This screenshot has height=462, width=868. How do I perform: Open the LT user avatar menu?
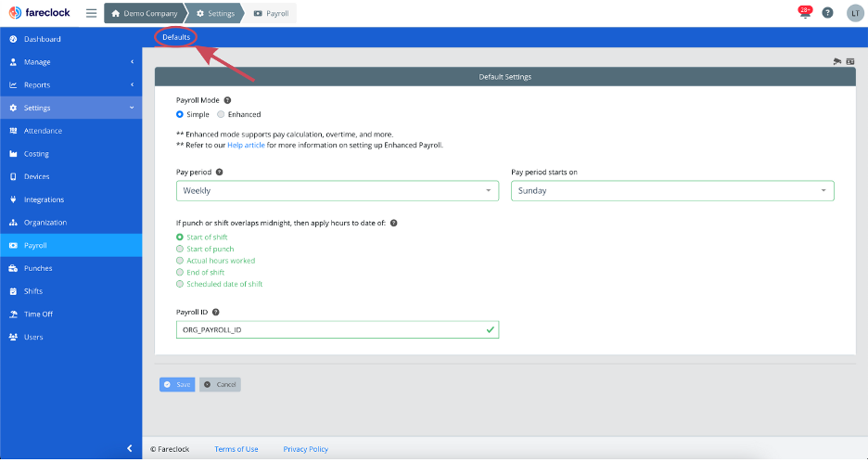[x=855, y=13]
